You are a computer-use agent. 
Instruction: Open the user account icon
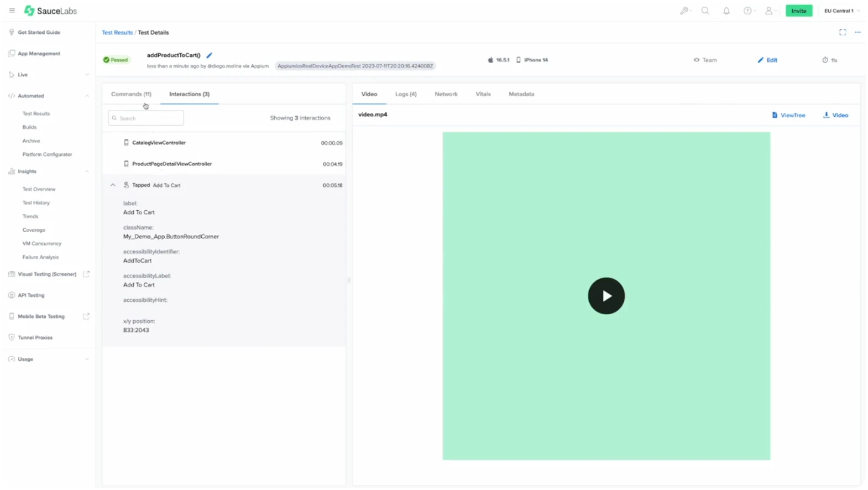[x=768, y=11]
